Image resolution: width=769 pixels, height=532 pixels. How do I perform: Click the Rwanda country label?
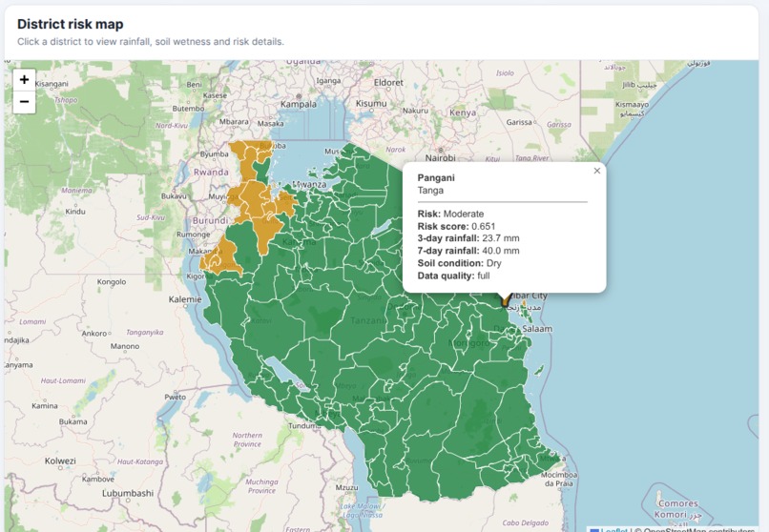[x=211, y=173]
